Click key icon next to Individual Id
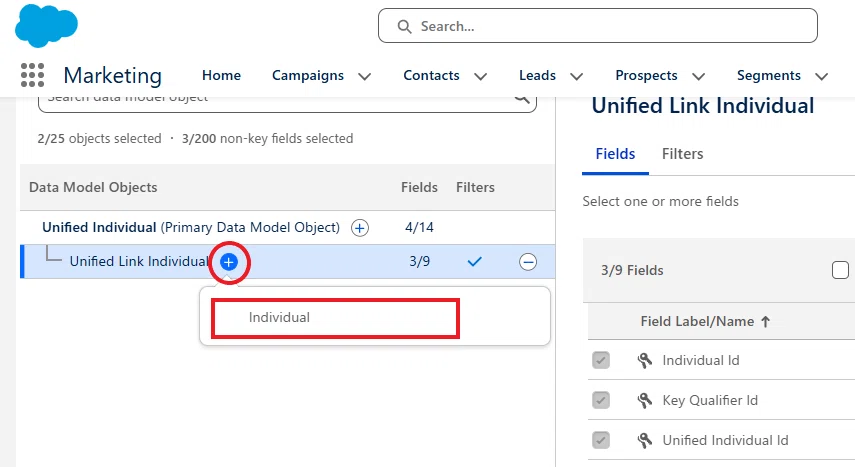The height and width of the screenshot is (467, 855). [x=645, y=361]
